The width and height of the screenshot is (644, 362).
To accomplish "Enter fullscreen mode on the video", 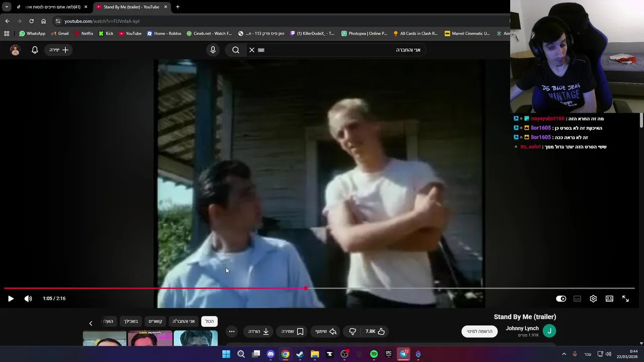I will [x=625, y=299].
